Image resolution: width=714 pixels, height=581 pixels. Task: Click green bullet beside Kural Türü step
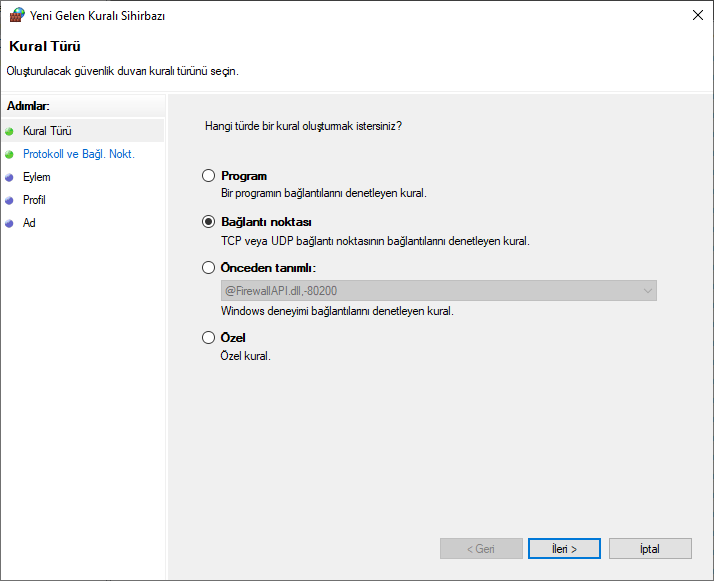(x=10, y=131)
